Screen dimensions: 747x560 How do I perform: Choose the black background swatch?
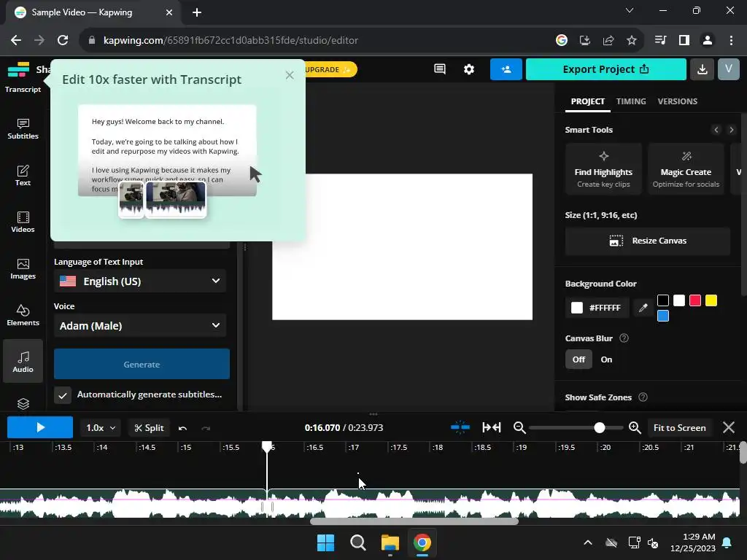[662, 300]
